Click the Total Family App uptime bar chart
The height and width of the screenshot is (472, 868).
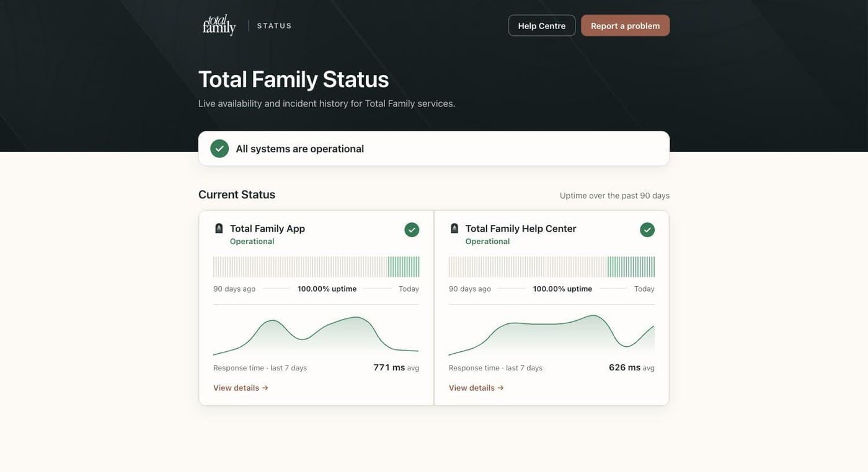click(x=316, y=267)
